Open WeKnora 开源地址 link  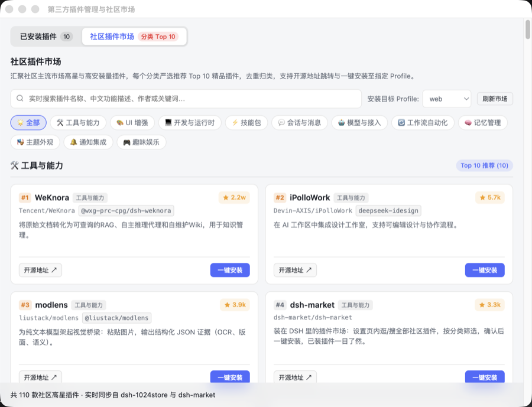[x=40, y=270]
